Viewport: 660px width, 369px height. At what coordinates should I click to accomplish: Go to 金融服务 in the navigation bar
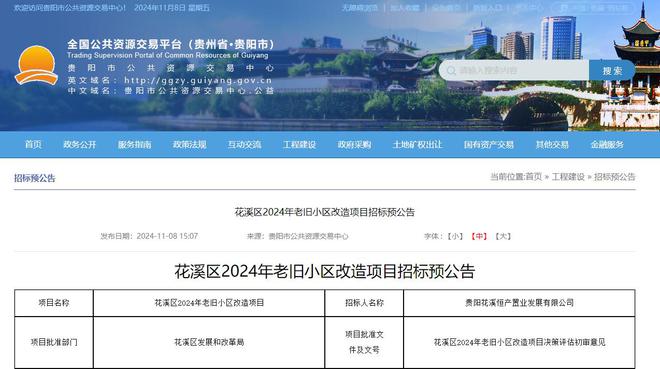[x=607, y=144]
